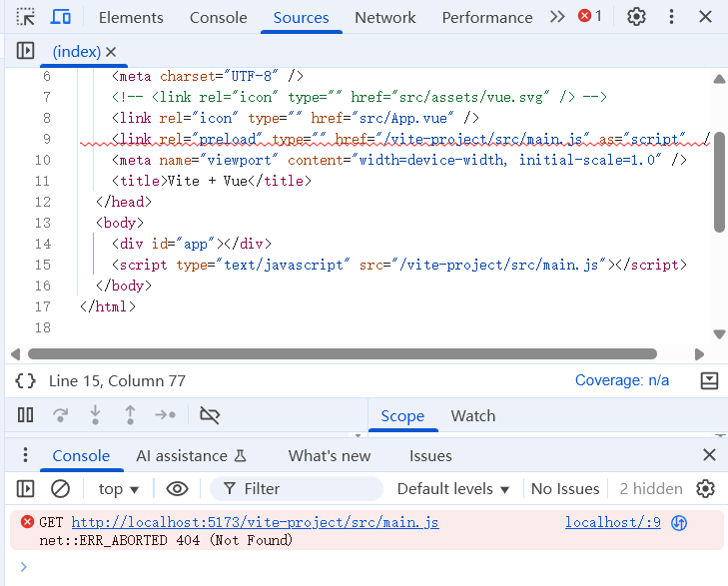Click line number 15 in gutter
728x586 pixels.
(x=43, y=265)
